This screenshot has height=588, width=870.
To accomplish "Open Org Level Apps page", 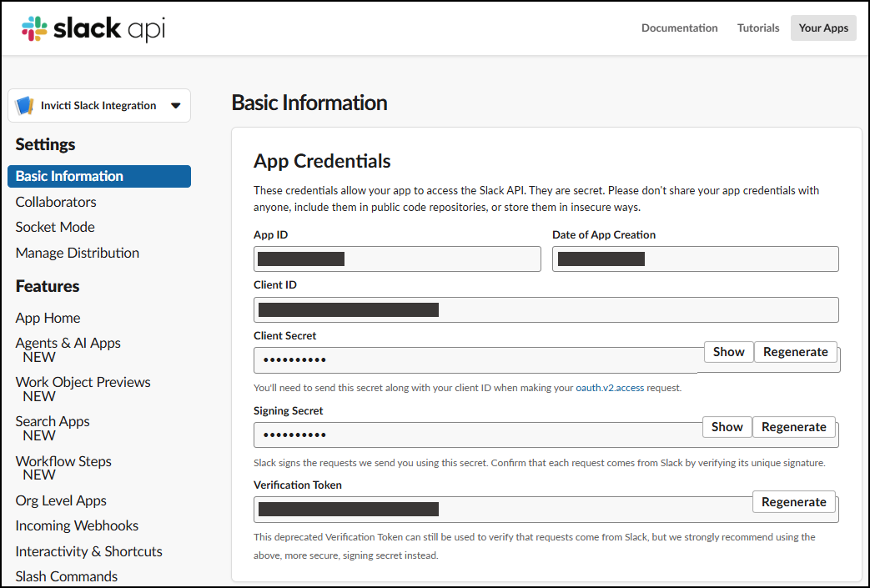I will coord(61,501).
